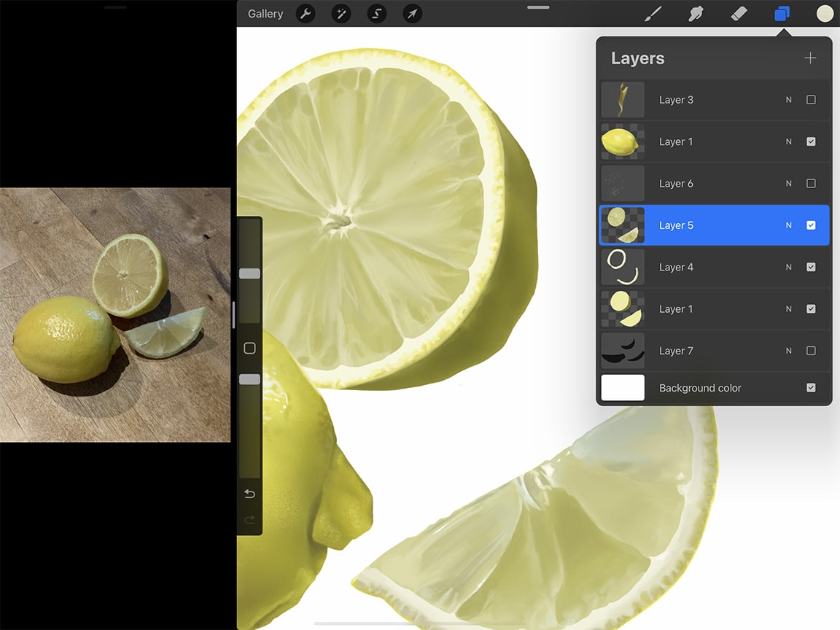This screenshot has height=630, width=840.
Task: Show Layer 6 by checking its box
Action: (x=811, y=183)
